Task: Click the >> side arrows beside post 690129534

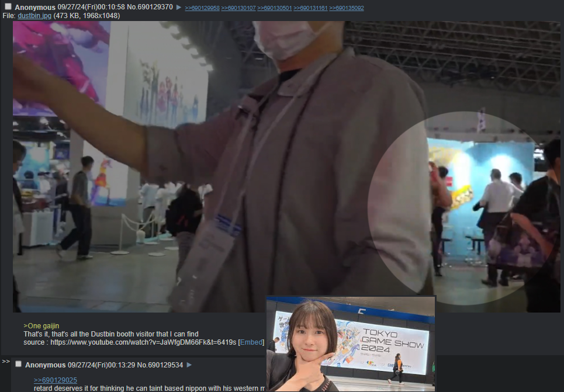Action: [6, 362]
